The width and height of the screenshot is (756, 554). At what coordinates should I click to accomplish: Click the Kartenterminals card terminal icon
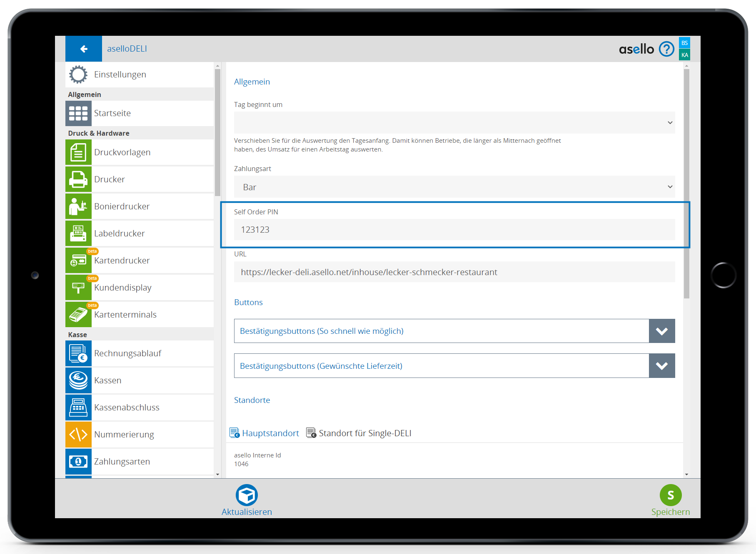(x=78, y=315)
